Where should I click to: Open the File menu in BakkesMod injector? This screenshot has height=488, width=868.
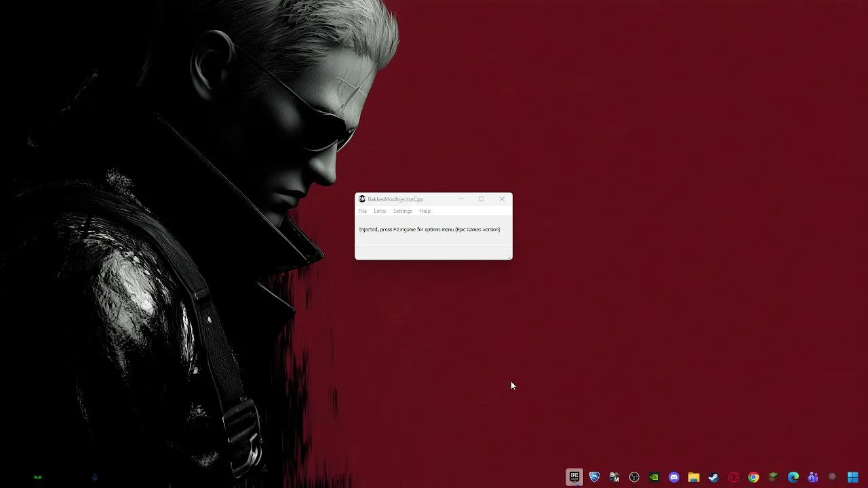point(363,211)
